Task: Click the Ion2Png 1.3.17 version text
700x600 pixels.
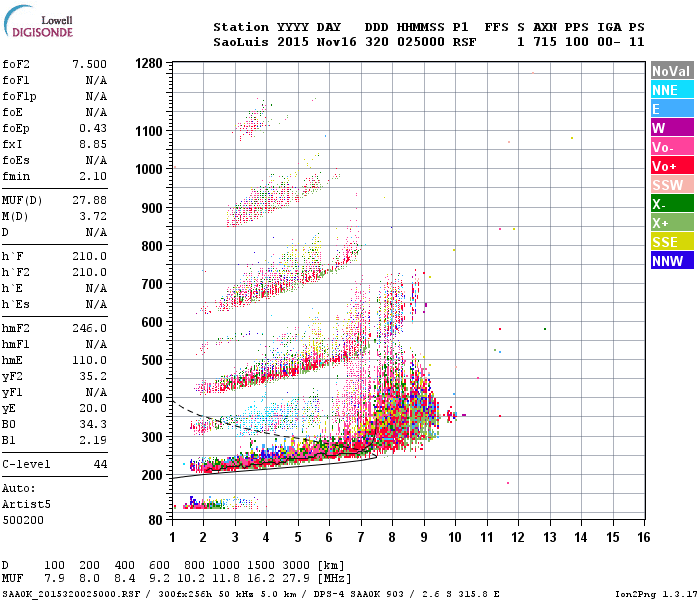Action: click(x=656, y=594)
